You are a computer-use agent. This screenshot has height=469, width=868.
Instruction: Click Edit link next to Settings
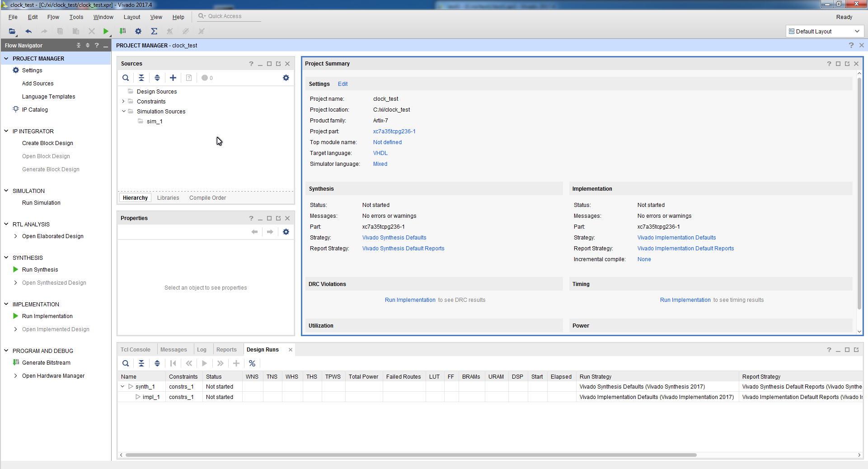click(x=343, y=84)
